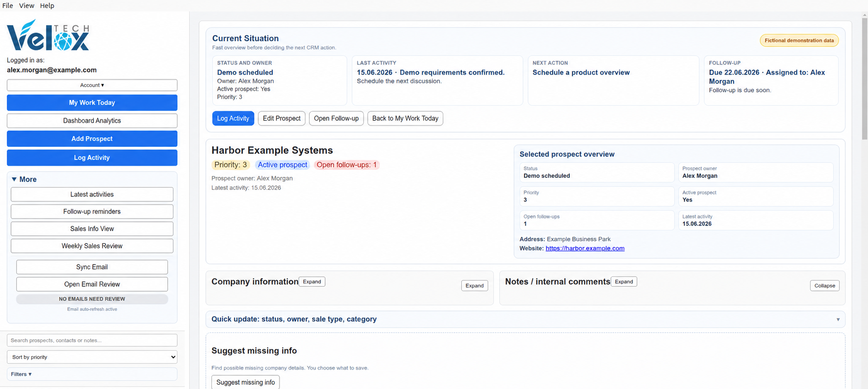Collapse the More section
This screenshot has height=389, width=868.
(24, 179)
